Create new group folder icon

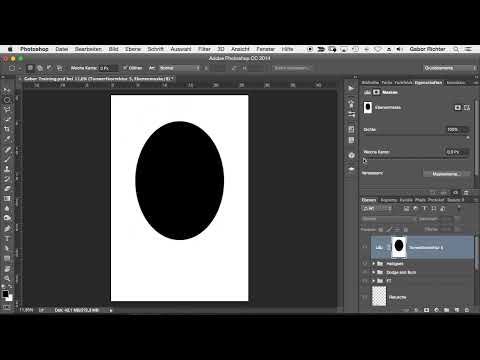click(447, 310)
